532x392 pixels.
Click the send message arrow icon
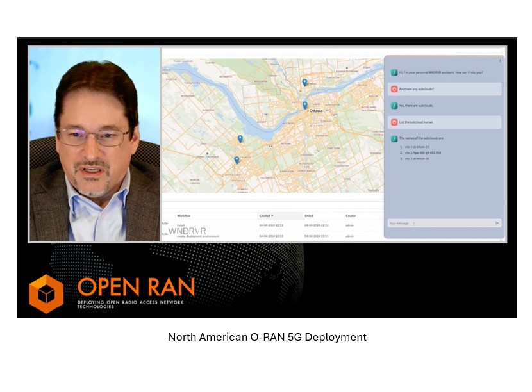pos(497,223)
